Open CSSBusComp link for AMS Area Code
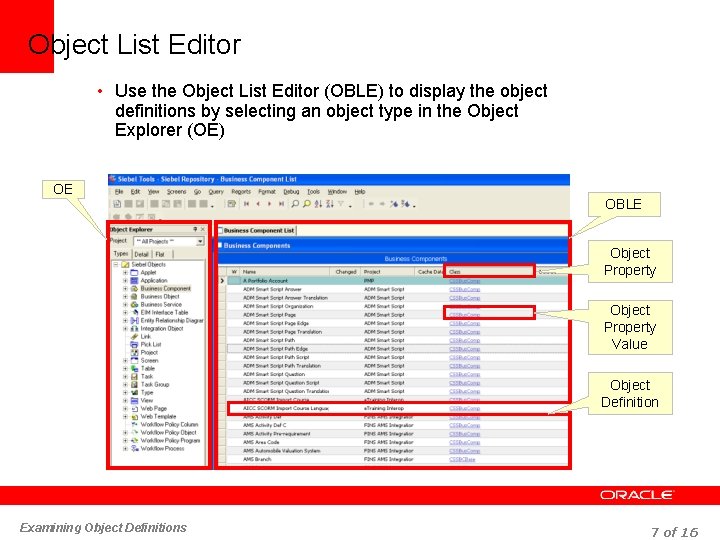 [x=464, y=442]
